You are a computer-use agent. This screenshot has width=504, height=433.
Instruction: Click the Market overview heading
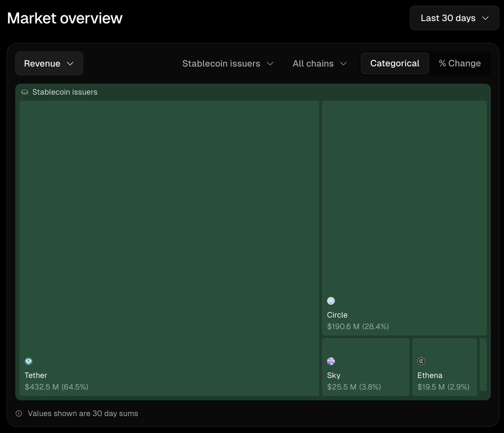click(65, 18)
